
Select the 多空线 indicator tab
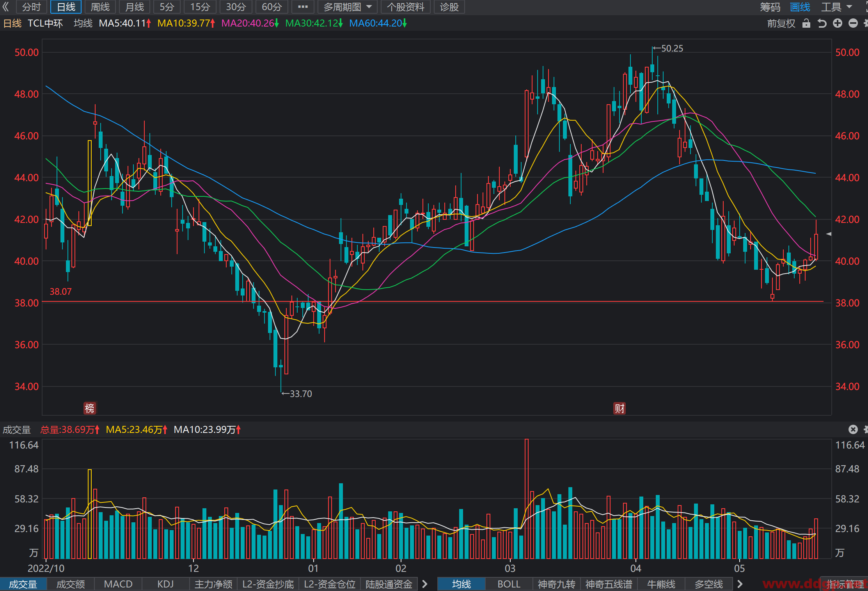[709, 584]
